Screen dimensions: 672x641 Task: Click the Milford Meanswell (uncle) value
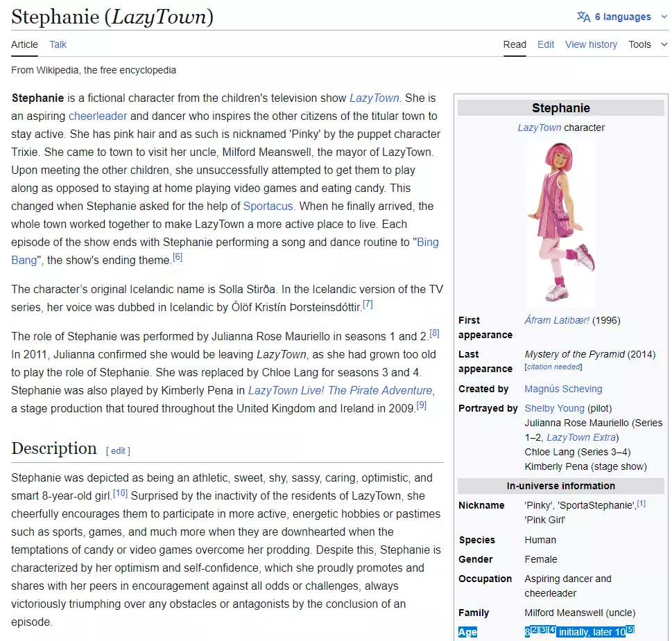click(580, 613)
